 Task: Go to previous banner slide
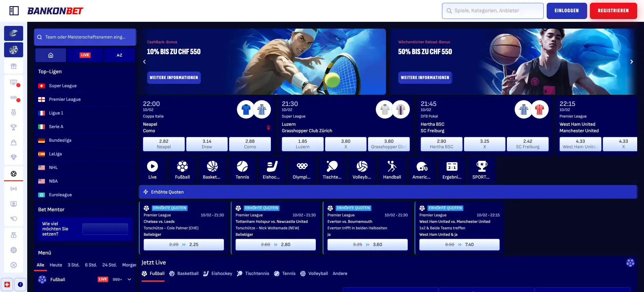tap(144, 62)
